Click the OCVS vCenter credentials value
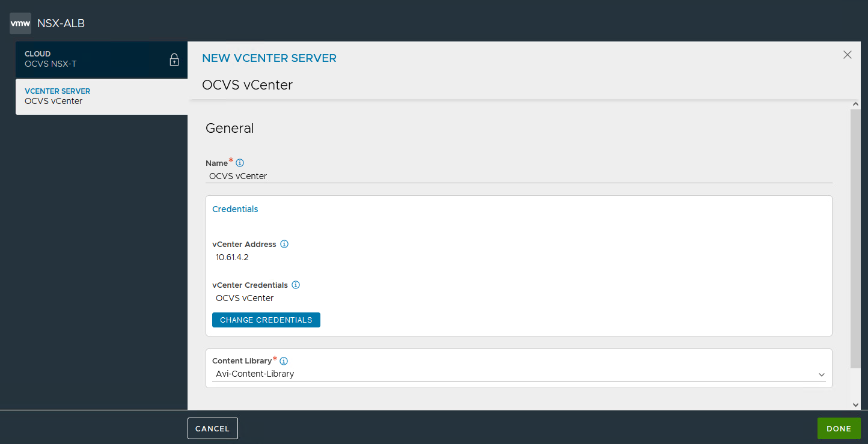 245,298
